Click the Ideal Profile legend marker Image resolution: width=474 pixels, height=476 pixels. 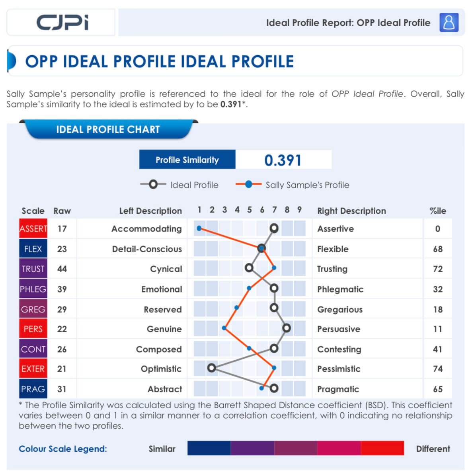pos(153,184)
